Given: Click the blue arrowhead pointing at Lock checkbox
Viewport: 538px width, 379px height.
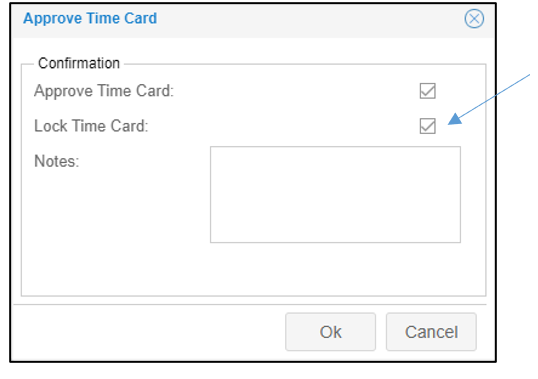Looking at the screenshot, I should tap(455, 119).
